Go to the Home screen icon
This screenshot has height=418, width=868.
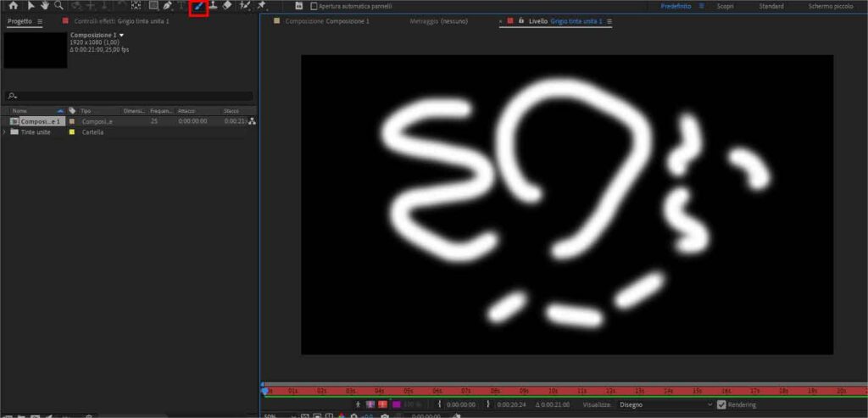click(14, 6)
